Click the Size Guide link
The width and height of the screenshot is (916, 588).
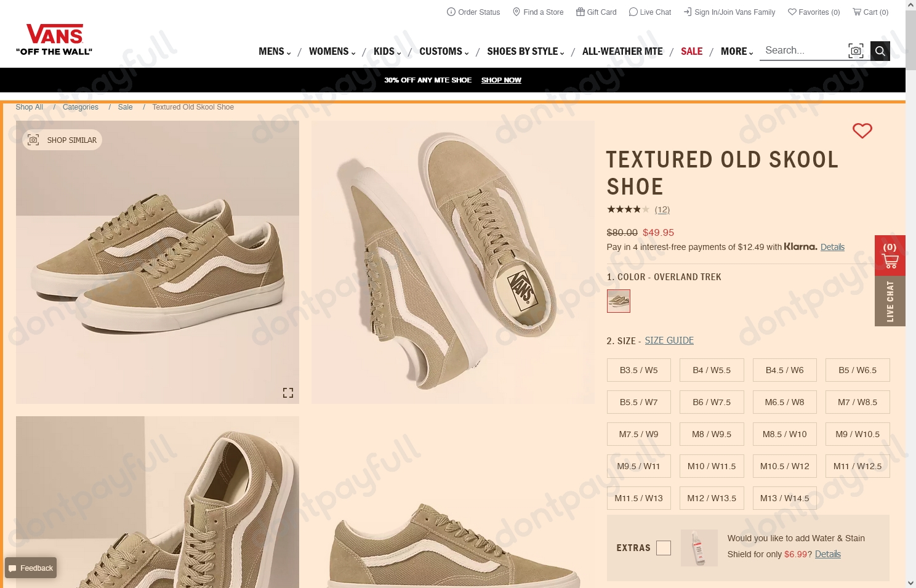[x=669, y=340]
